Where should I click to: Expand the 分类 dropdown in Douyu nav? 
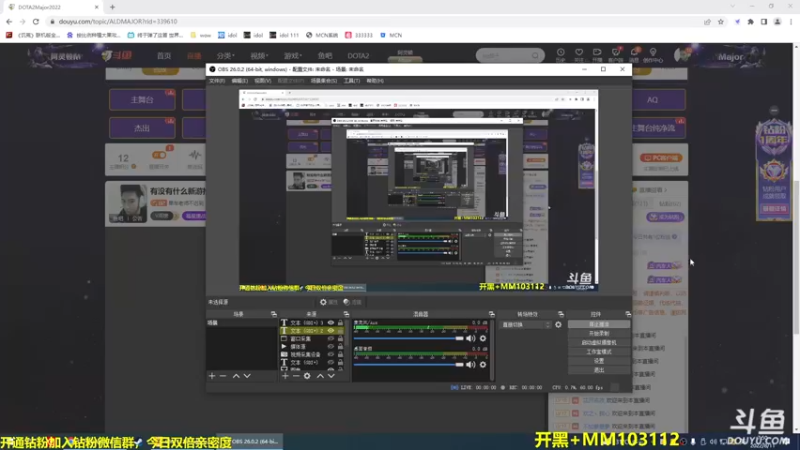225,56
